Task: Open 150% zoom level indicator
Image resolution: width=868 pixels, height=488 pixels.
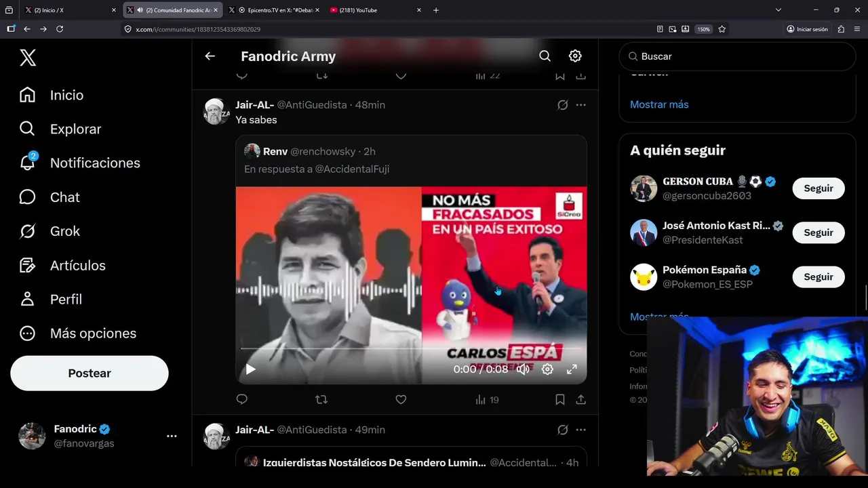Action: (704, 29)
